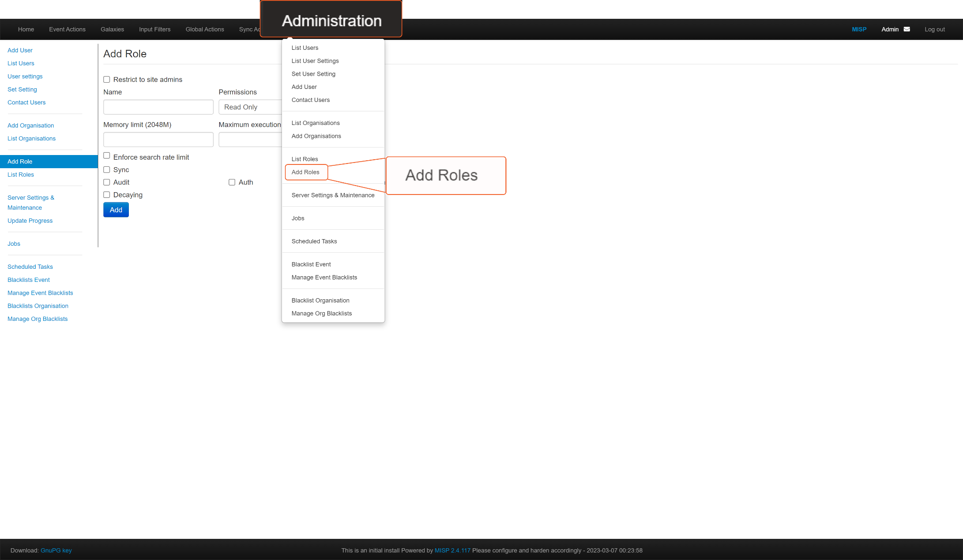
Task: Click Log out in top bar
Action: click(x=934, y=29)
